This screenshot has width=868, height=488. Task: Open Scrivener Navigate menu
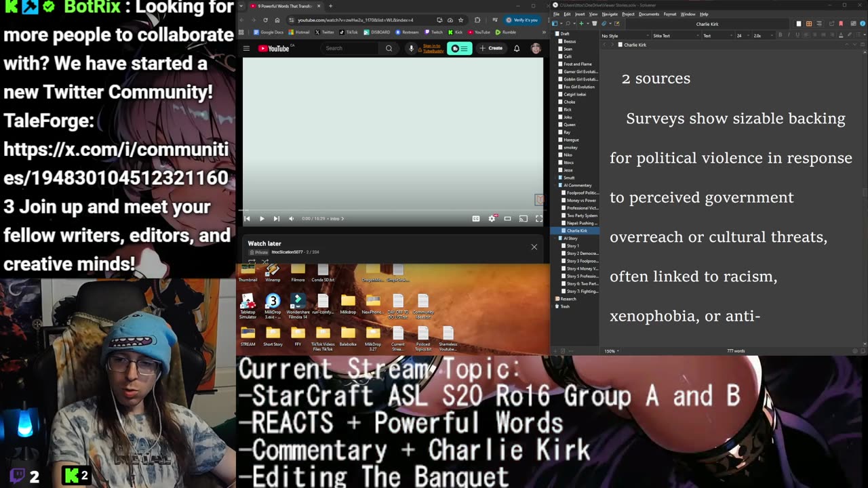(x=610, y=14)
